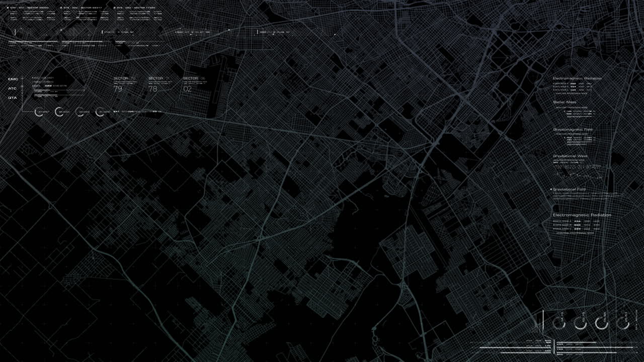
Task: Select the leftmost ring gauge in bottom-right corner
Action: tap(559, 323)
